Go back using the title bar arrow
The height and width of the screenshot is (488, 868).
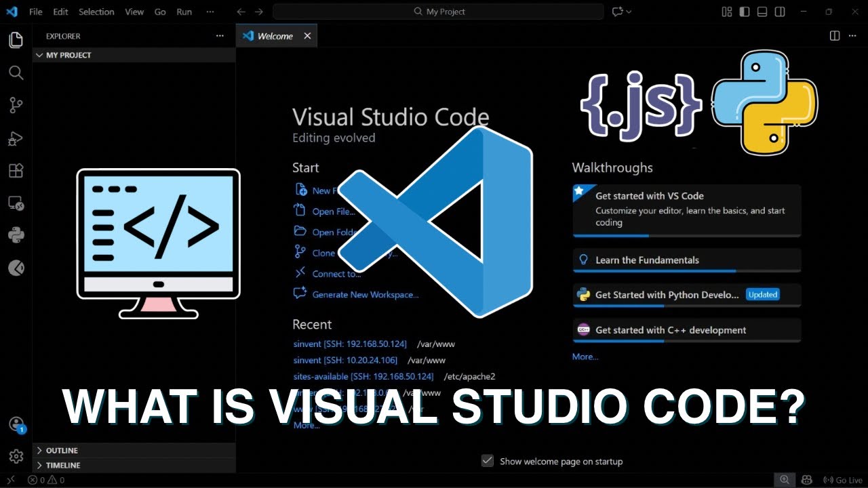tap(241, 12)
